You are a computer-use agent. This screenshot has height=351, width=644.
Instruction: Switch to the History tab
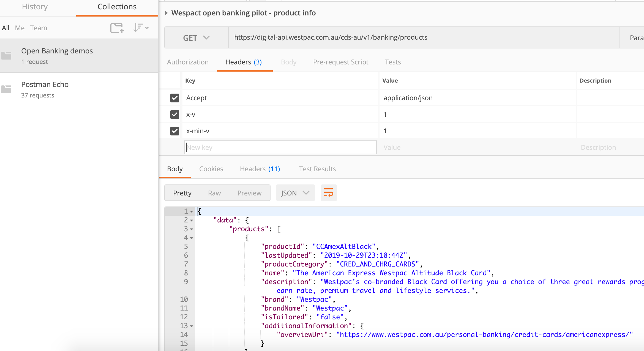click(x=35, y=7)
